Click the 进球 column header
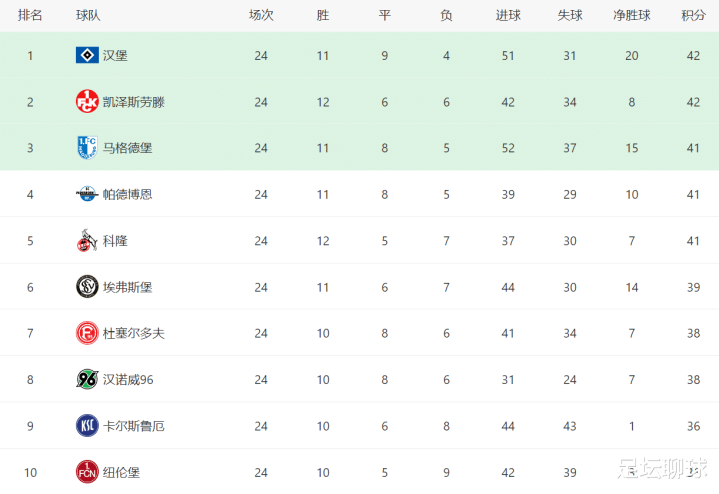Screen dimensions: 719x494 pos(508,16)
